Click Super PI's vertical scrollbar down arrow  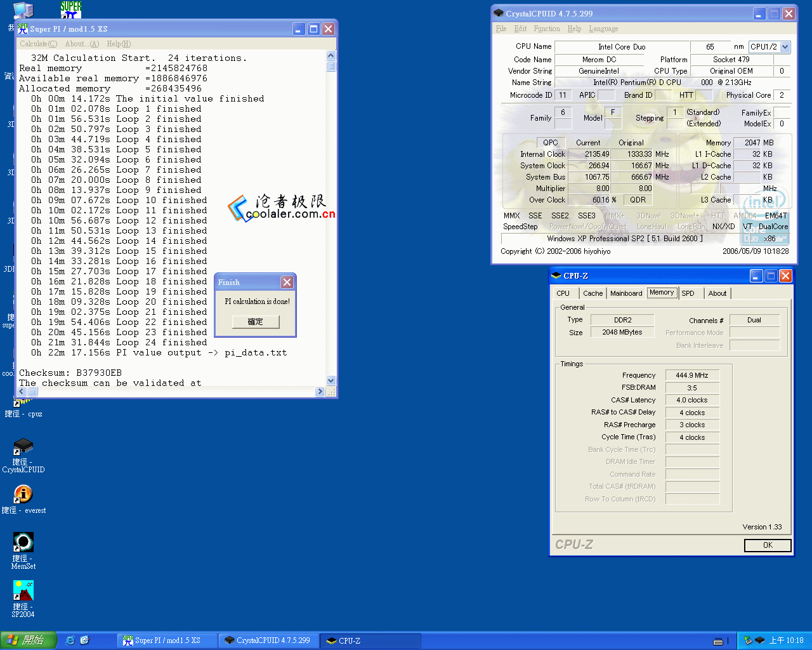(331, 380)
